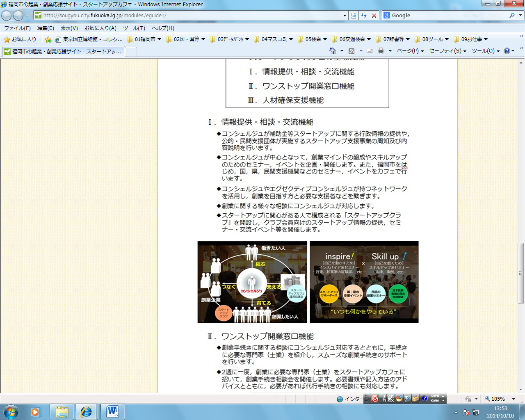Click the Print icon in command bar
Screen dimensions: 525x420
tap(381, 51)
